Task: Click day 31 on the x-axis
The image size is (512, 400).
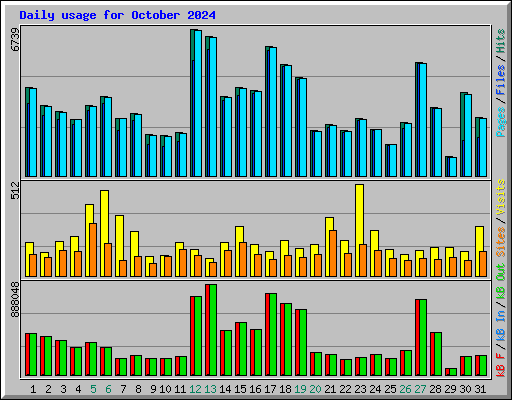Action: [x=480, y=389]
